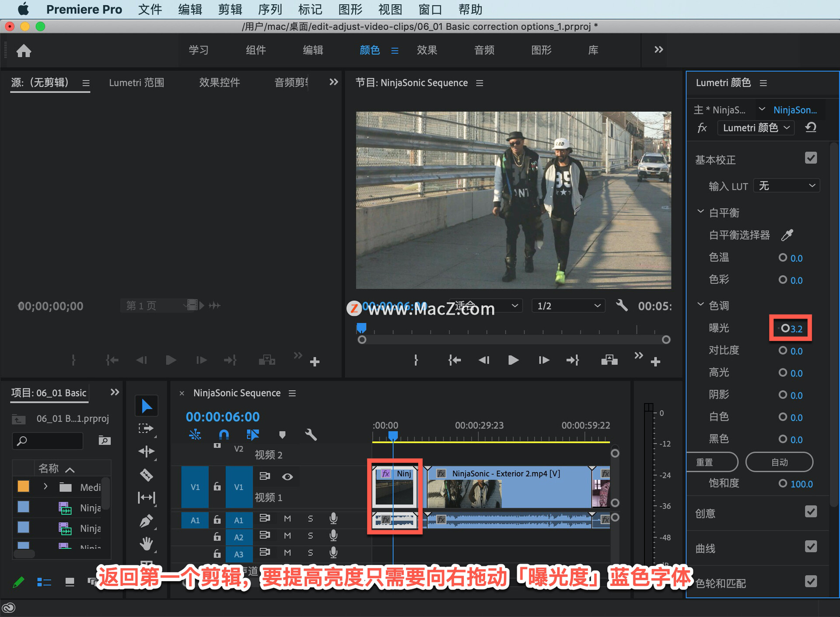Open the program monitor wrench settings

click(622, 305)
